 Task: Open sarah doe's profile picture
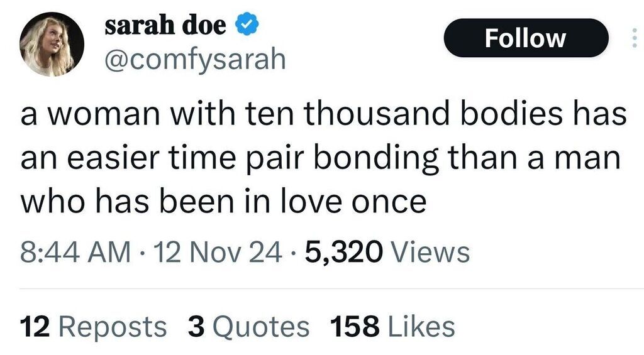pyautogui.click(x=52, y=45)
